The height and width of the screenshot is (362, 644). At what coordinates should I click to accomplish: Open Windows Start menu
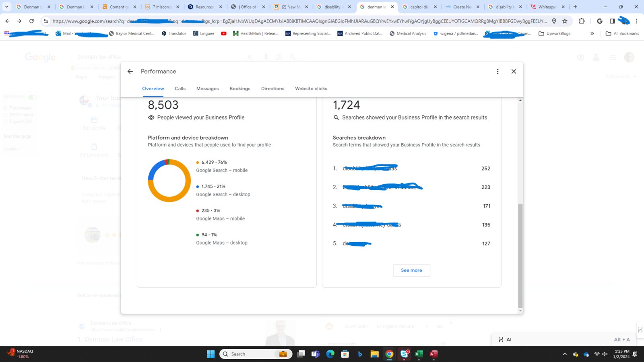pyautogui.click(x=211, y=354)
